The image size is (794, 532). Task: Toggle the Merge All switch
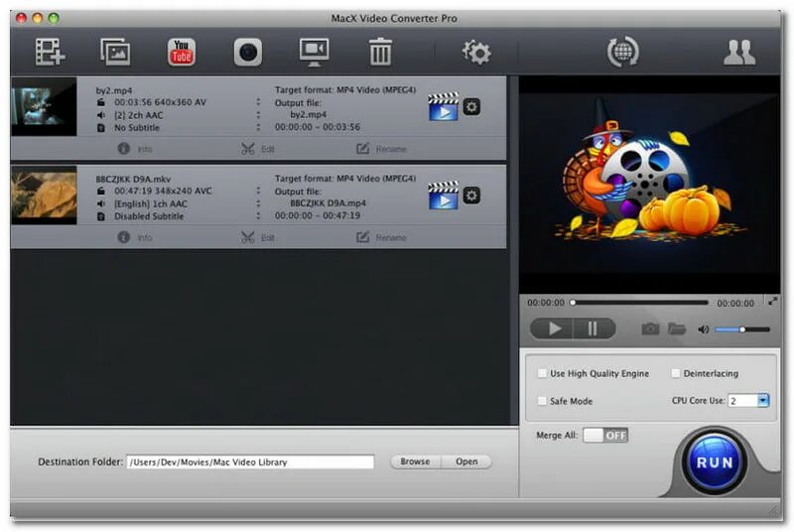tap(605, 435)
